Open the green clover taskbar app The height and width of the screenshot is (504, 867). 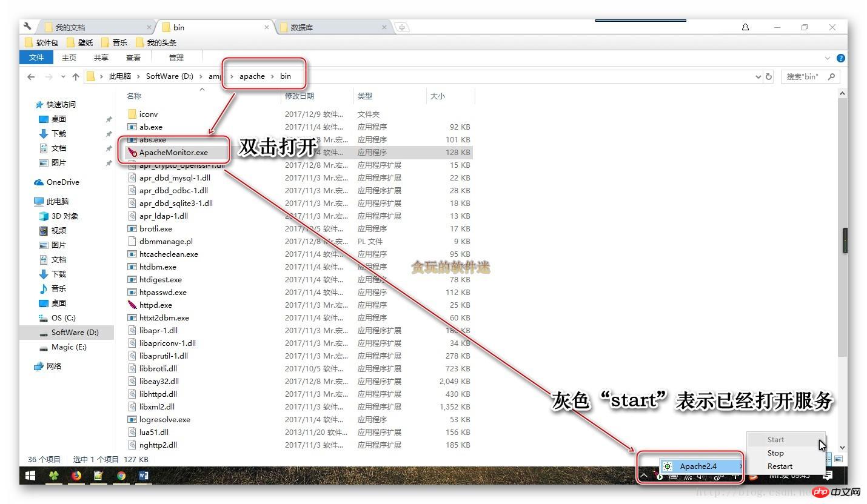(x=53, y=476)
